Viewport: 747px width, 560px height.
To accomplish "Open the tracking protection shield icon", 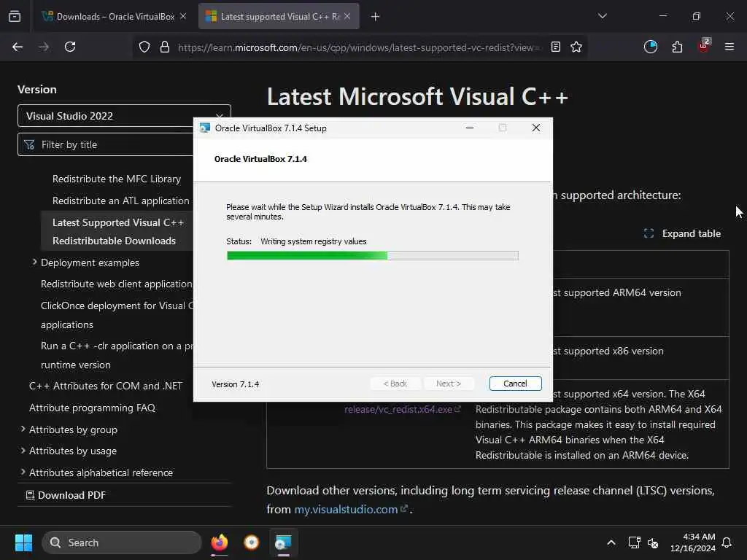I will 144,47.
